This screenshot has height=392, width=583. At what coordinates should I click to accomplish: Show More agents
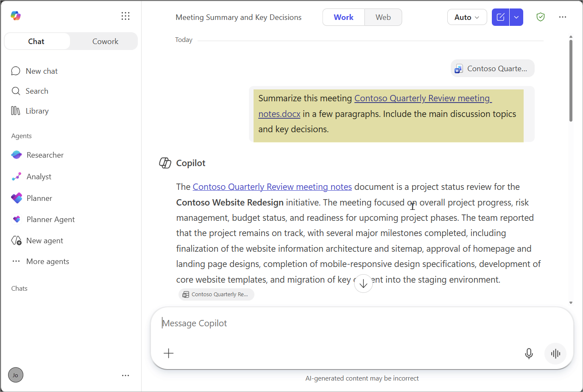tap(40, 261)
